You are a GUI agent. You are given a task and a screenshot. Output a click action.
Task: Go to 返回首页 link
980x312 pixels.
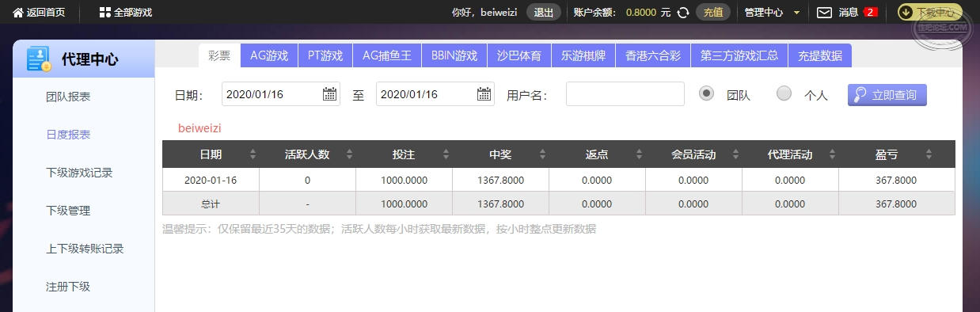click(46, 12)
